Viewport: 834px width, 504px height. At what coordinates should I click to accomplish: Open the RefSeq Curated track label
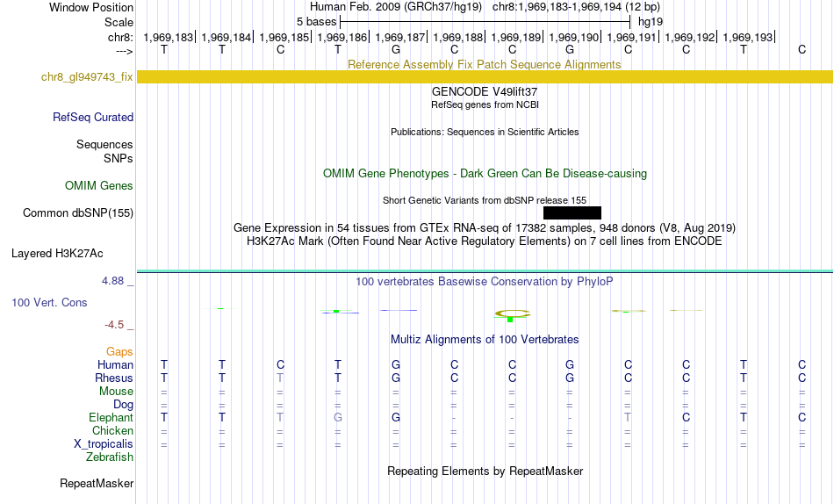93,117
